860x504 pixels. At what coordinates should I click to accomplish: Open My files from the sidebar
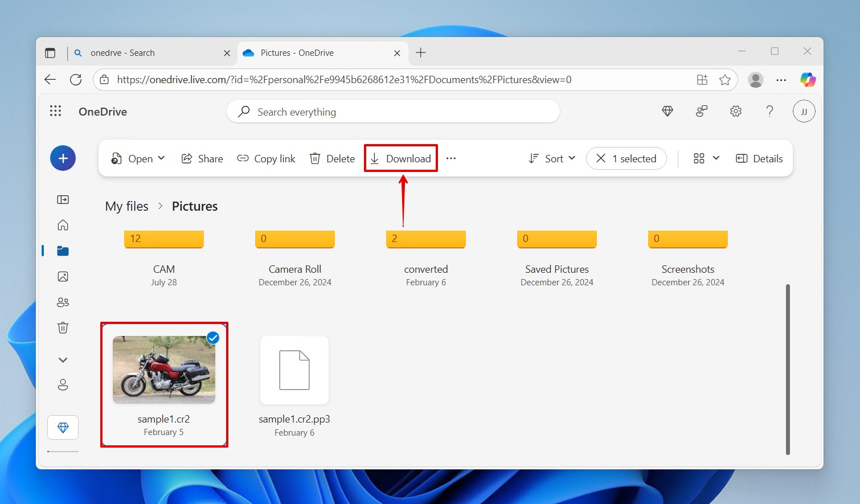[63, 251]
